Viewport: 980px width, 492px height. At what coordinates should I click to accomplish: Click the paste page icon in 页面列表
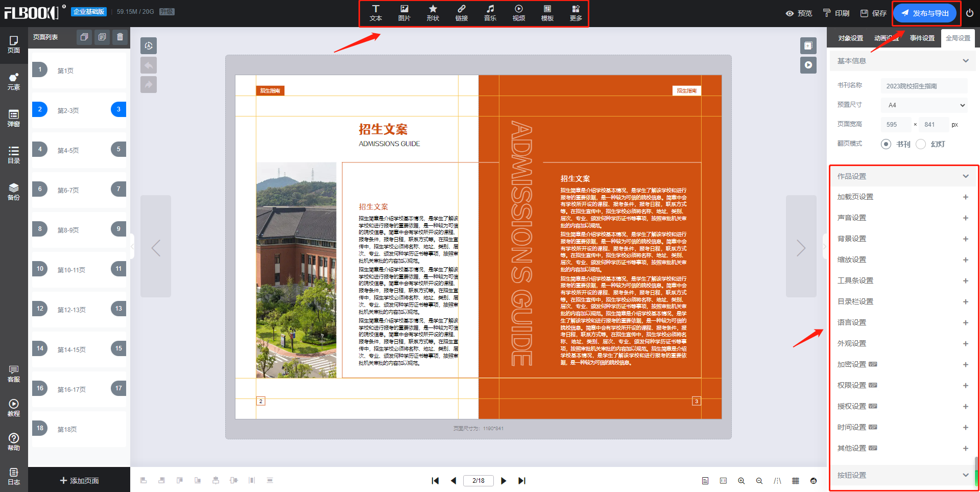click(x=102, y=37)
